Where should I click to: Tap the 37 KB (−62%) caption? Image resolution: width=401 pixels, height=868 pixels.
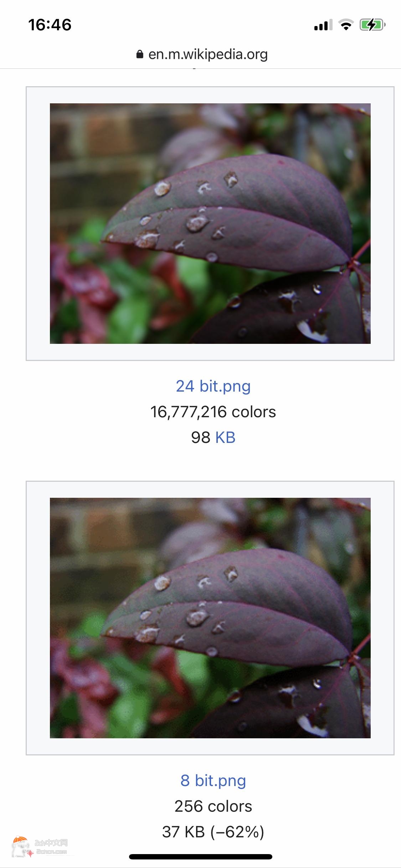[x=213, y=832]
